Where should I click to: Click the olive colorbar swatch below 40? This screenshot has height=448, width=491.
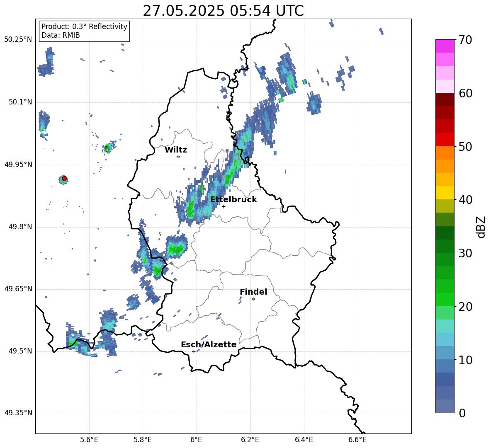pos(445,206)
